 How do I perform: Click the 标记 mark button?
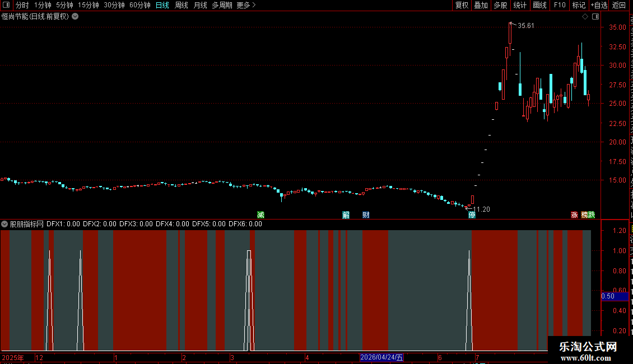pos(579,5)
